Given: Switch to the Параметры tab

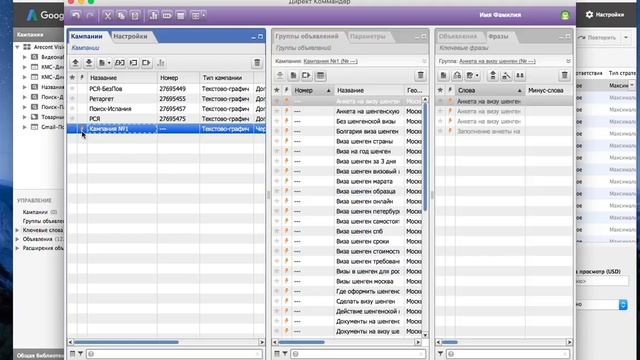Looking at the screenshot, I should (367, 36).
